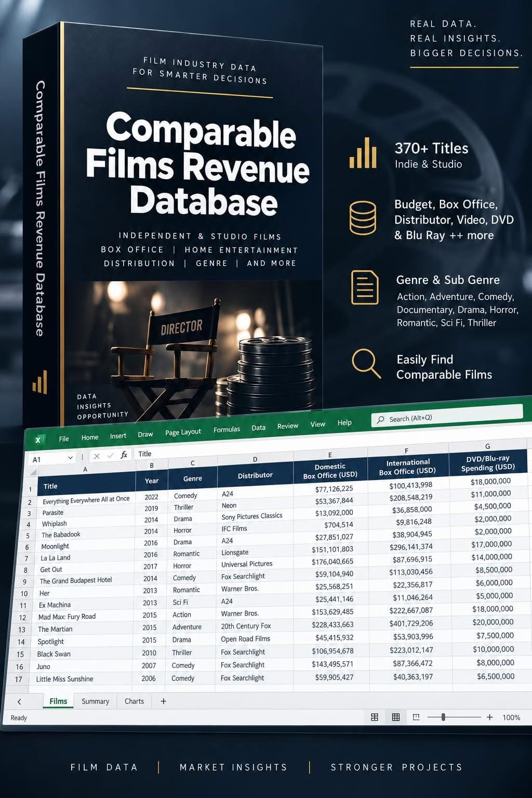Click the formula bar confirm checkmark icon

(110, 456)
